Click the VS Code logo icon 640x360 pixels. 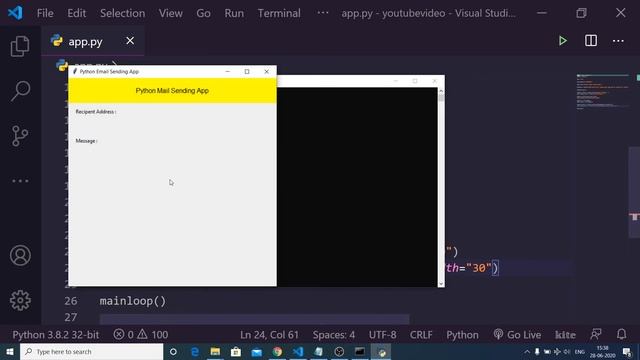tap(15, 13)
